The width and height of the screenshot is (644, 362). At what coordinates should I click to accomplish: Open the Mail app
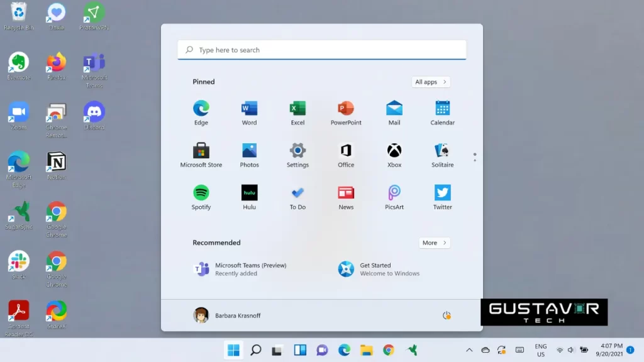point(394,113)
